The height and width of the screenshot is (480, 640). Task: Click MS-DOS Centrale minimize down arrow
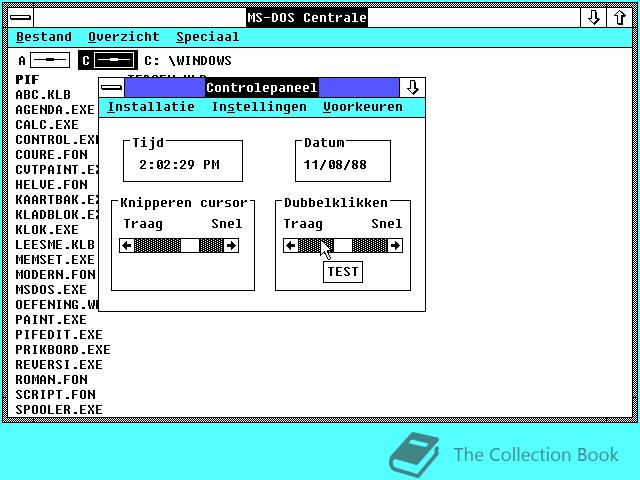tap(593, 18)
